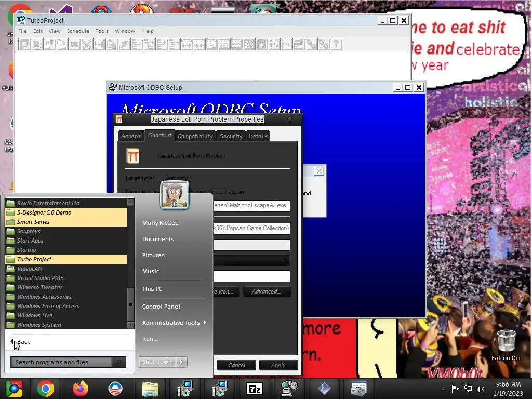Close the small dialog behind the Start menu
Viewport: 532px width, 399px height.
click(x=319, y=171)
